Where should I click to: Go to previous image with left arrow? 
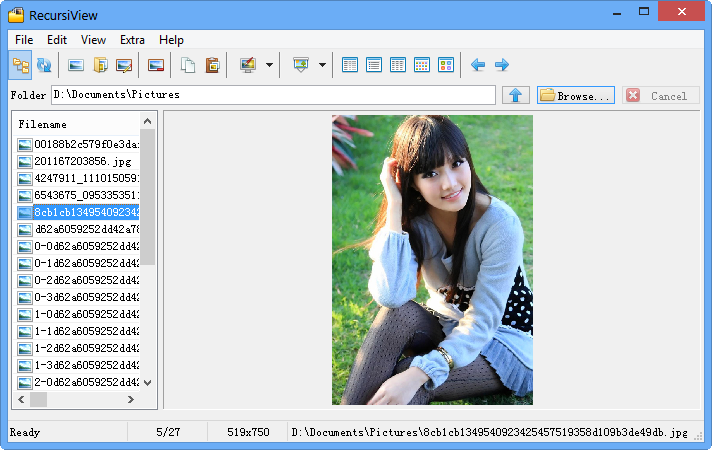[478, 65]
